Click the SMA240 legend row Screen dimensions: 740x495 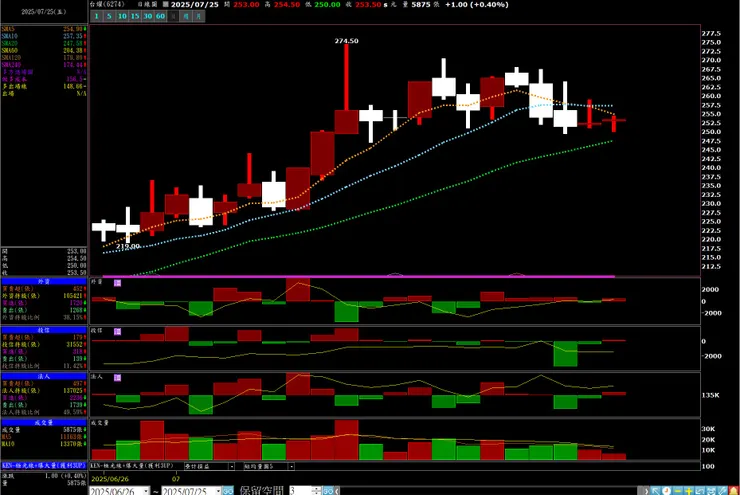click(x=43, y=65)
